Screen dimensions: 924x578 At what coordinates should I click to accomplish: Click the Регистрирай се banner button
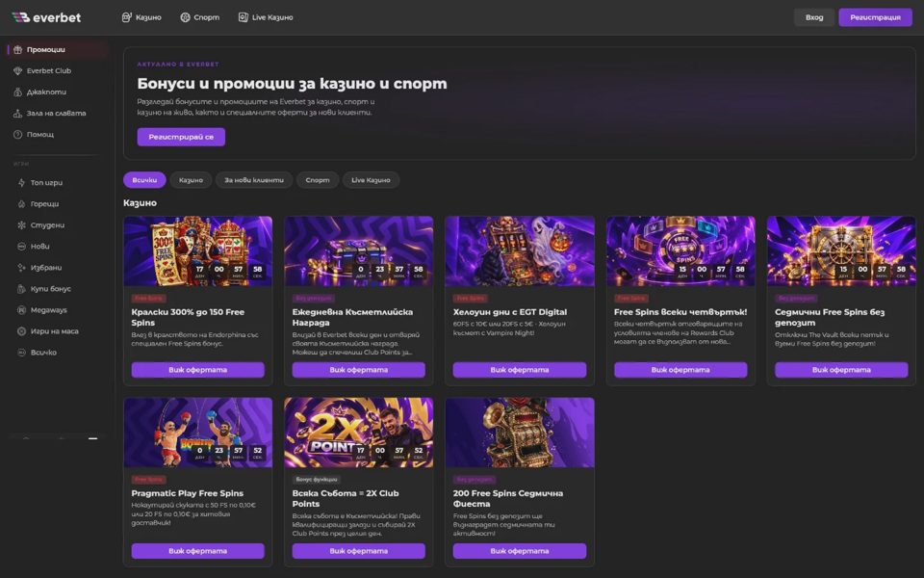(x=181, y=137)
